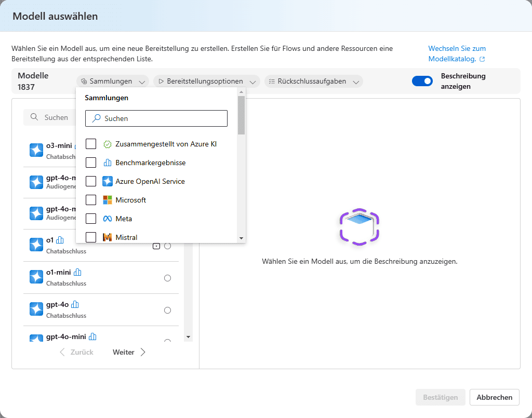Expand the Rückschlussaufgaben filter

point(314,81)
